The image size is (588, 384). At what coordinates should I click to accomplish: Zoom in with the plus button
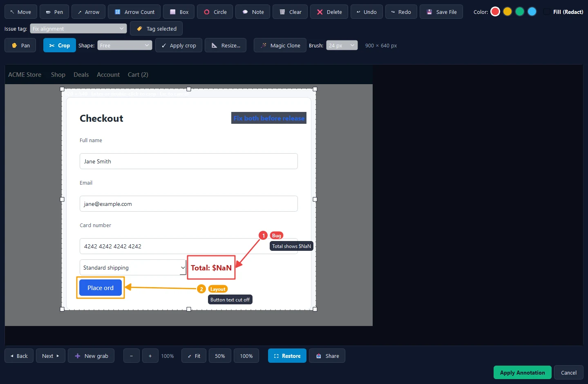pos(150,356)
